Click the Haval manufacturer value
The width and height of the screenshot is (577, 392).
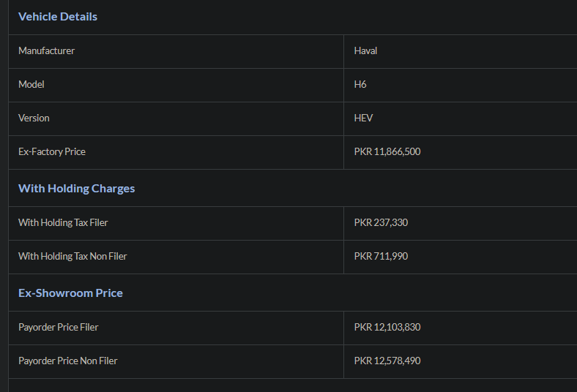(365, 50)
